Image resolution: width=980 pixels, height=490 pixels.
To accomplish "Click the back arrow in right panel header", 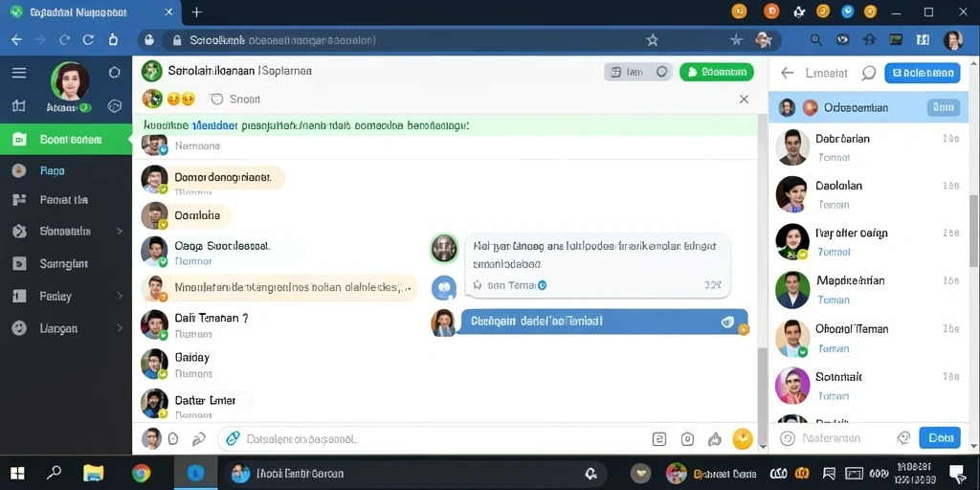I will tap(788, 73).
